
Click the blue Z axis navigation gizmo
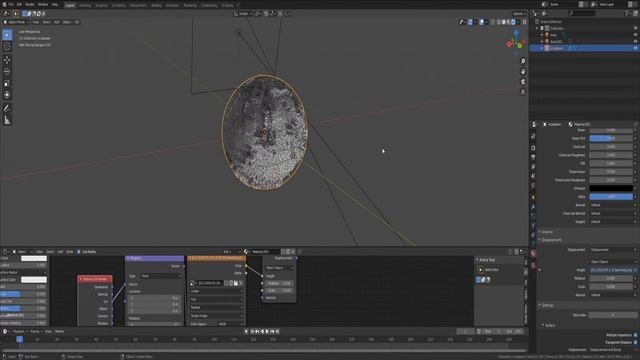tap(516, 32)
